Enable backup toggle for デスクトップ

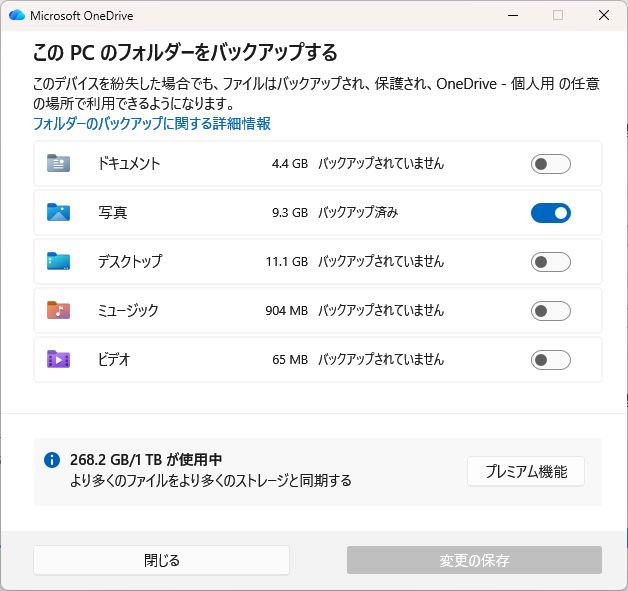pos(550,262)
